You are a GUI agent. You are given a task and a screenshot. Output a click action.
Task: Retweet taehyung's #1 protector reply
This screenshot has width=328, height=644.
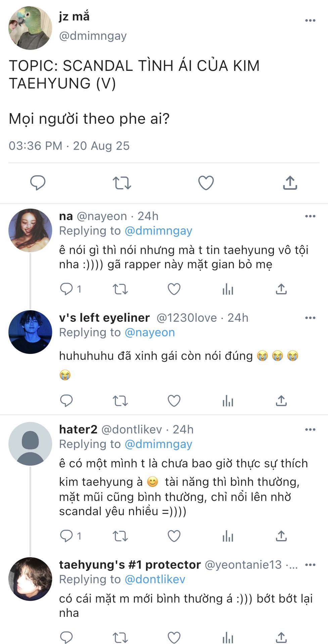(120, 637)
